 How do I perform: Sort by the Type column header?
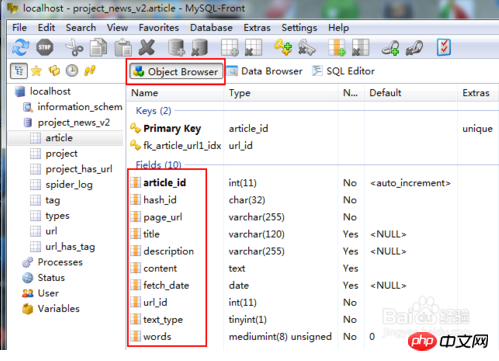[x=282, y=93]
